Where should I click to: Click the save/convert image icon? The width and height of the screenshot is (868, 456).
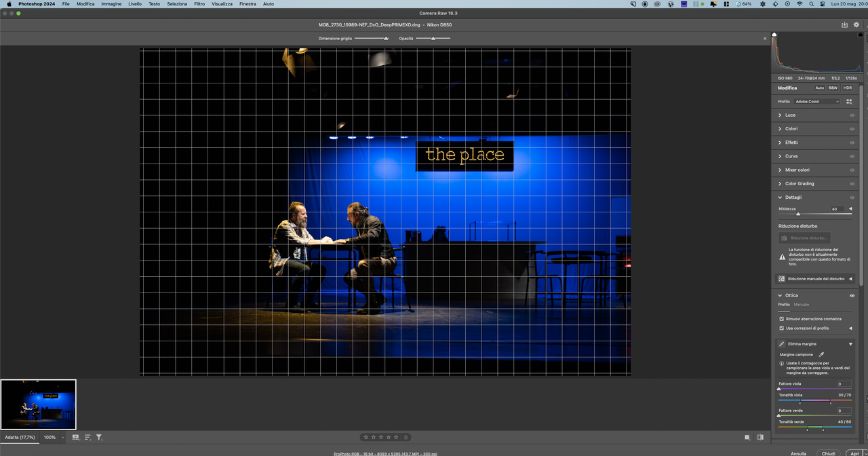[x=844, y=24]
